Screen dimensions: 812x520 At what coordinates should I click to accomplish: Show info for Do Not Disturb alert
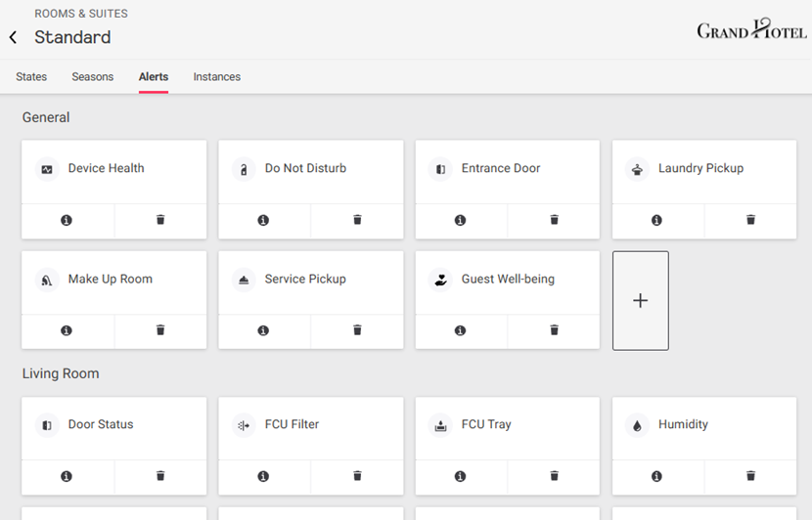[263, 220]
